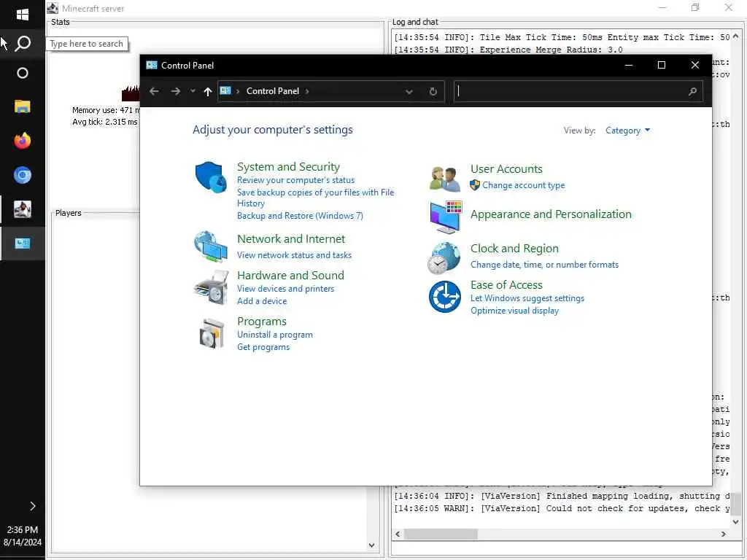Screen dimensions: 747x560
Task: Open Save backup copies with File History
Action: [315, 198]
